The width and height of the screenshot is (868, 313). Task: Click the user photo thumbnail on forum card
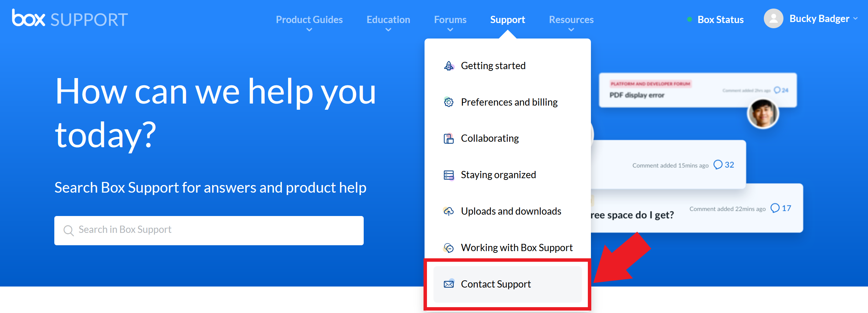click(763, 114)
